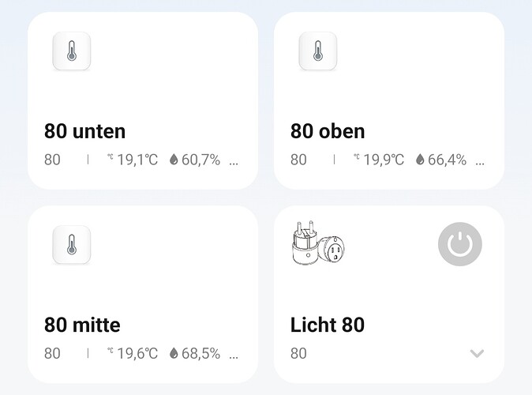The height and width of the screenshot is (395, 532).
Task: Click thermometer icon on 80 oben card
Action: 318,51
